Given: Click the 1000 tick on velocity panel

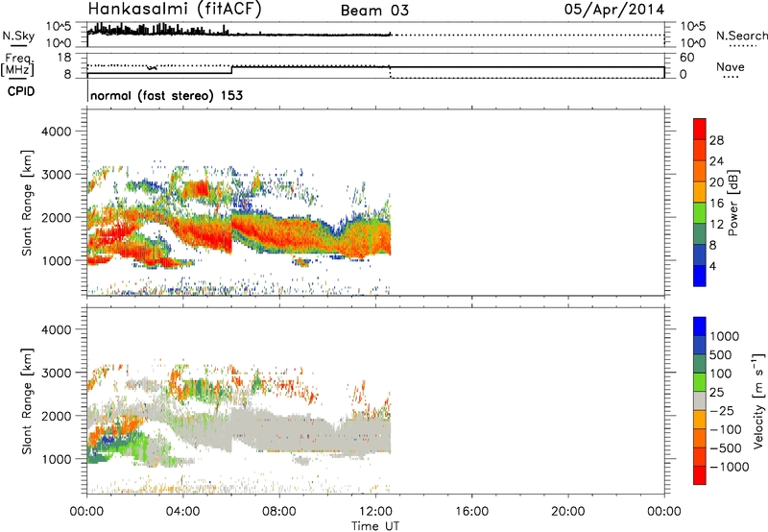Looking at the screenshot, I should coord(57,459).
